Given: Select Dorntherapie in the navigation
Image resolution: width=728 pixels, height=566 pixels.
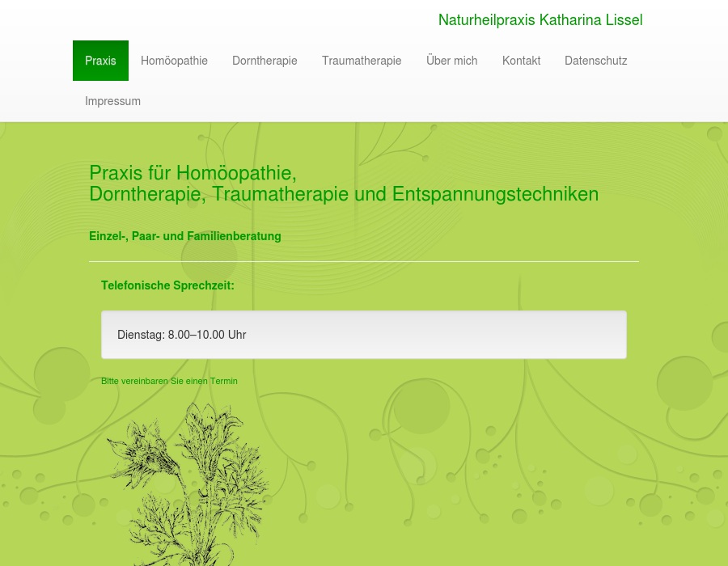Looking at the screenshot, I should (x=265, y=61).
